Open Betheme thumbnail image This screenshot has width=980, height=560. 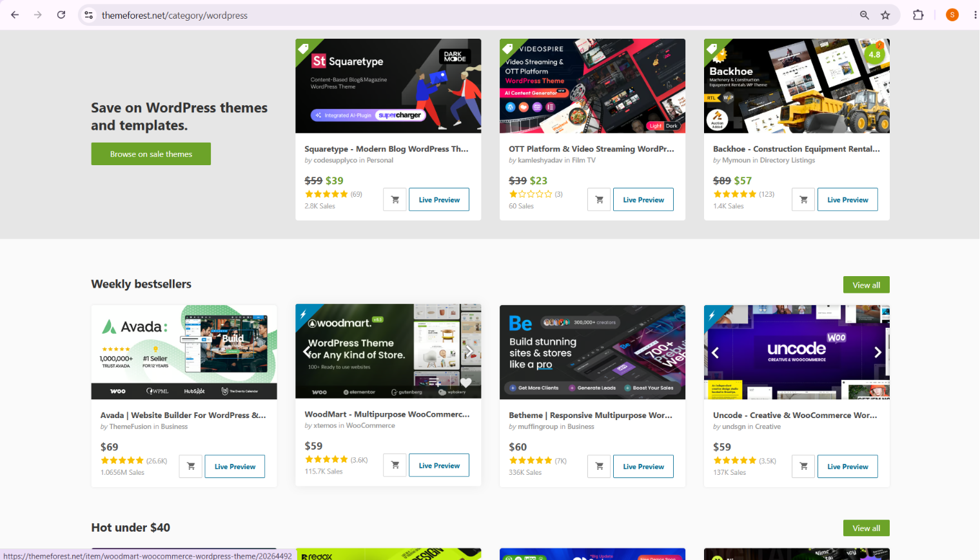tap(593, 352)
